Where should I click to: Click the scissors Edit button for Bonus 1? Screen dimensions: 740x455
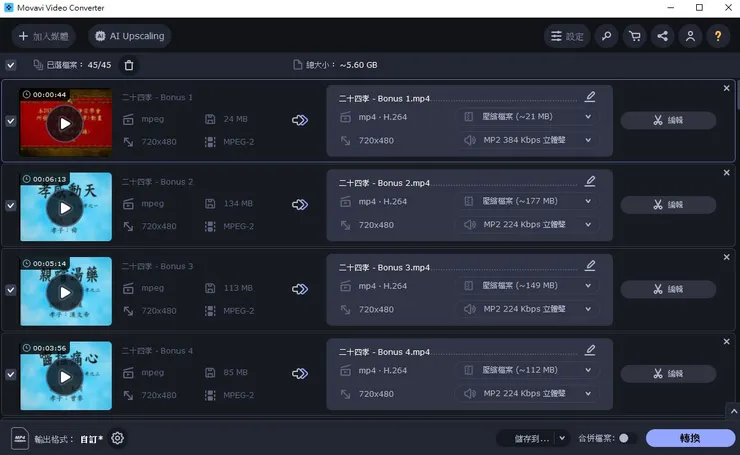[x=668, y=120]
